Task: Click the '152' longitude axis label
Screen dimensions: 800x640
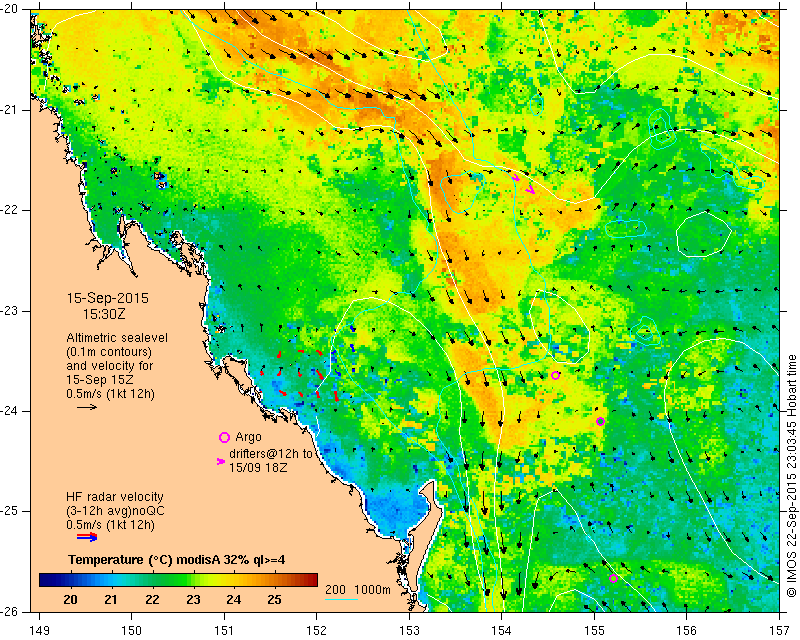Action: tap(317, 631)
